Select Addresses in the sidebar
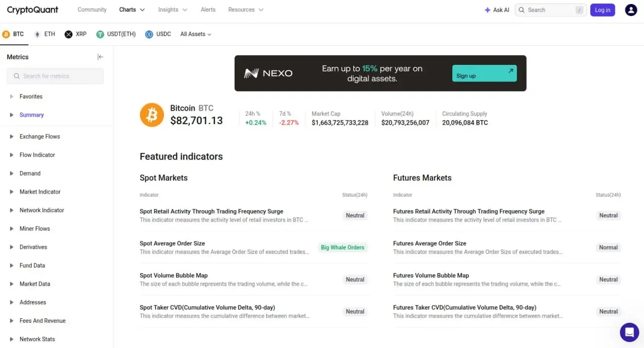Image resolution: width=644 pixels, height=348 pixels. pos(33,302)
